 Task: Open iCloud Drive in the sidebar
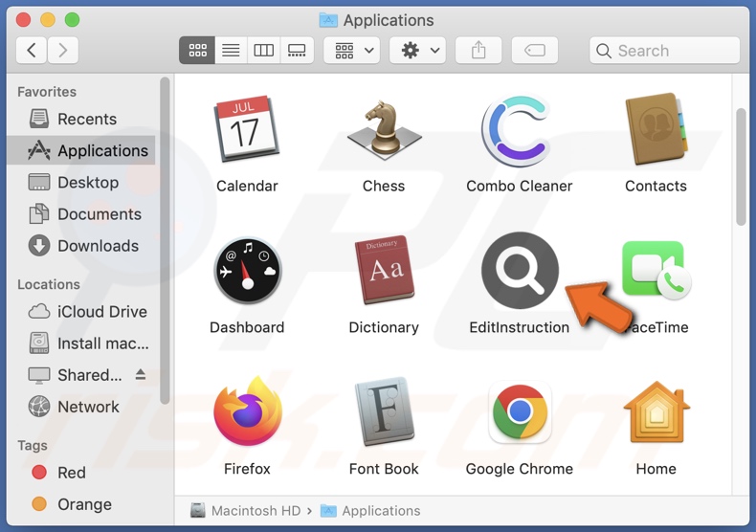pyautogui.click(x=81, y=311)
